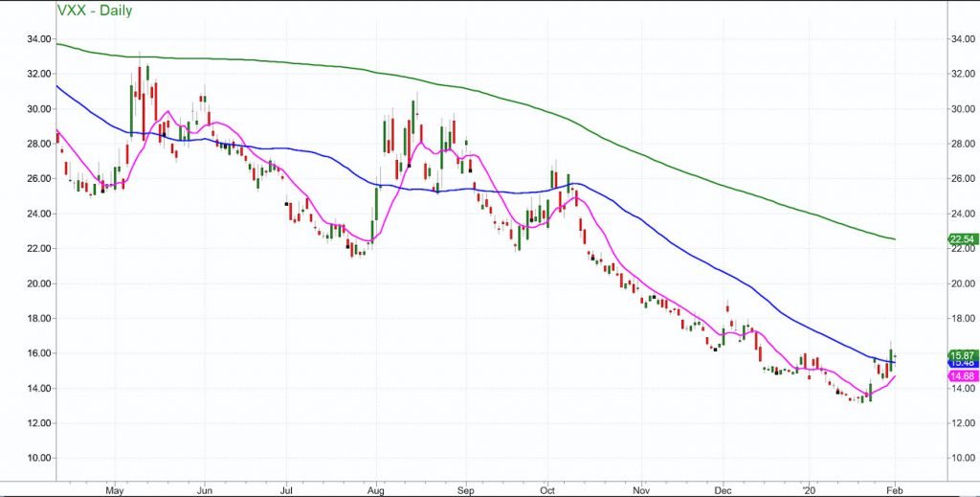Click 18.00 on the left price axis
Screen dimensions: 980x497
38,318
